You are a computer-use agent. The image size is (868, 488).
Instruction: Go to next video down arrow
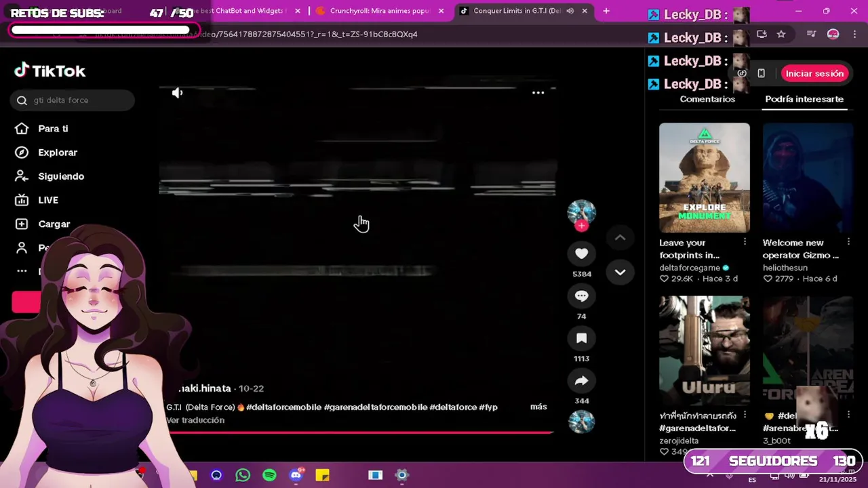pos(620,272)
